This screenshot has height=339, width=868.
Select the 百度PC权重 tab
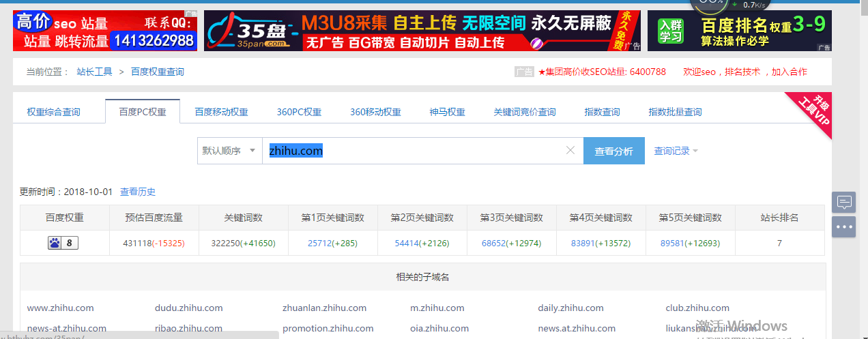143,112
